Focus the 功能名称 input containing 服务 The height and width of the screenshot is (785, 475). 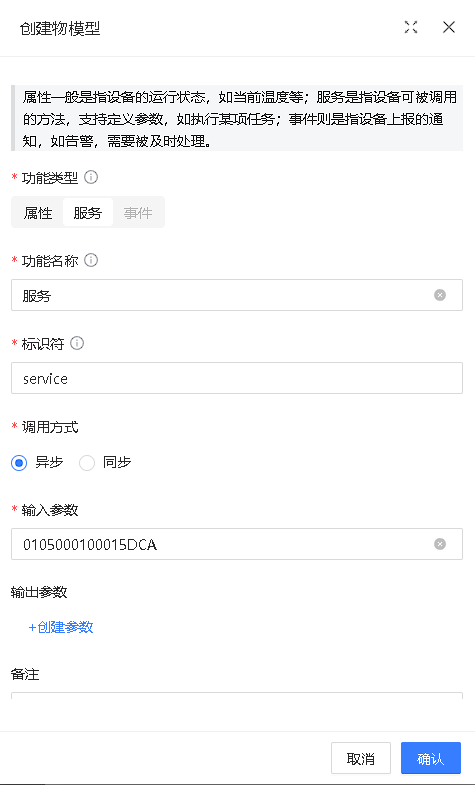pos(237,295)
